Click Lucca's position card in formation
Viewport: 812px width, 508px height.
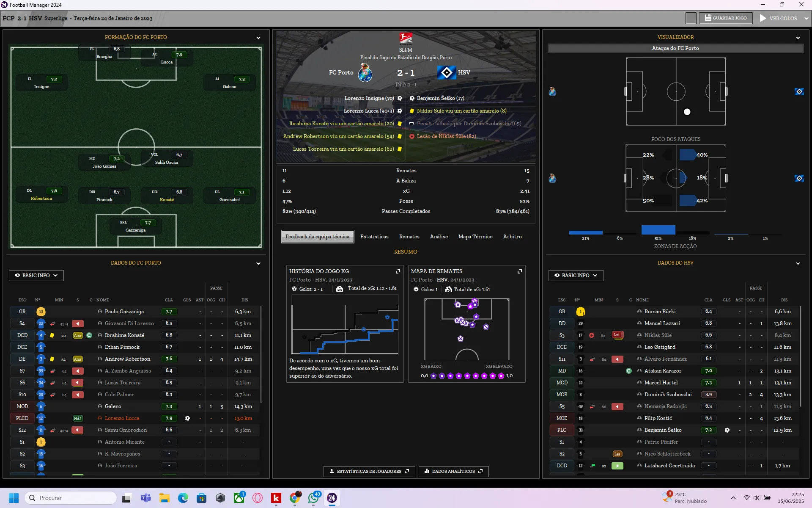pos(167,58)
